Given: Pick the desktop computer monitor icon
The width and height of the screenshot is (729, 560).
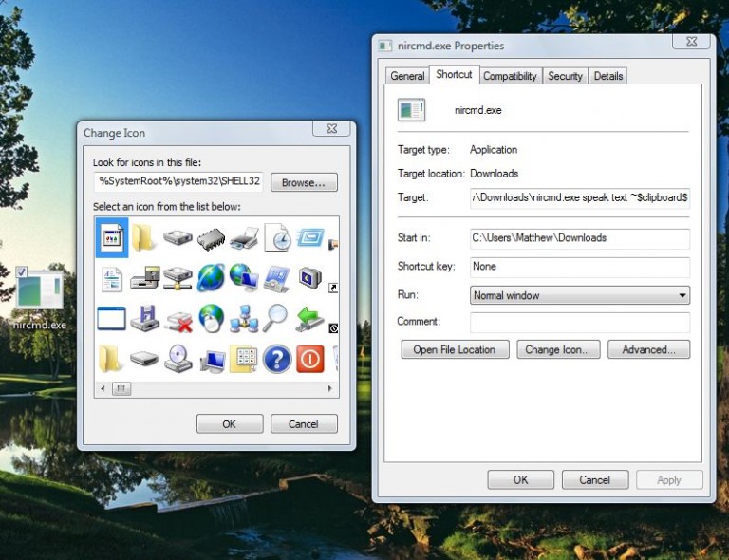Looking at the screenshot, I should click(213, 361).
